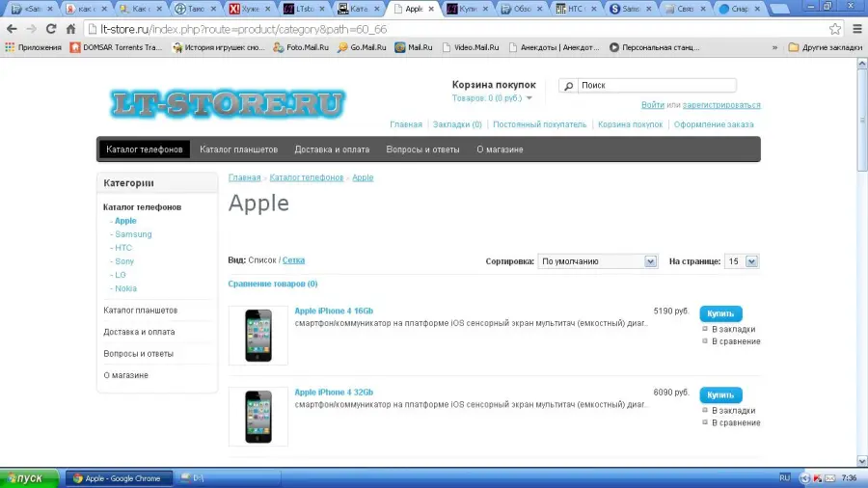Image resolution: width=868 pixels, height=488 pixels.
Task: Click the Каталог телефонов breadcrumb
Action: (307, 177)
